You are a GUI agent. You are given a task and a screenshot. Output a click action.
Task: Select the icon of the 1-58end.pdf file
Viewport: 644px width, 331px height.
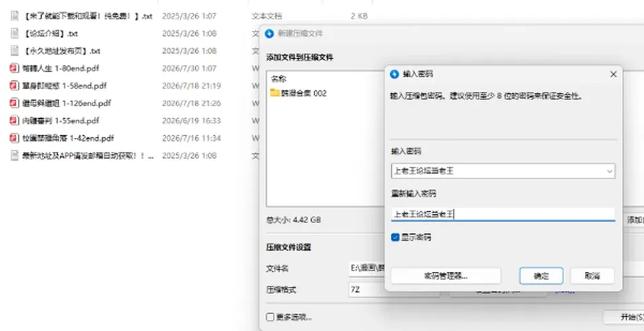14,86
